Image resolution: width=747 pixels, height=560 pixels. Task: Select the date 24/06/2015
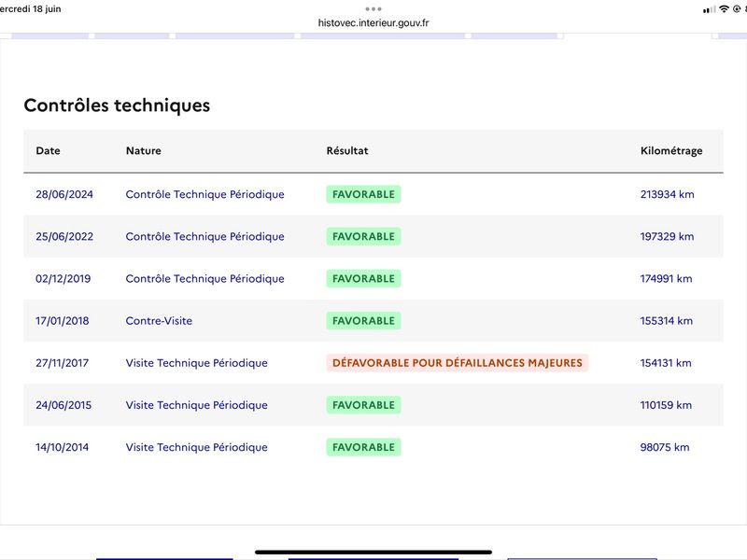(63, 405)
